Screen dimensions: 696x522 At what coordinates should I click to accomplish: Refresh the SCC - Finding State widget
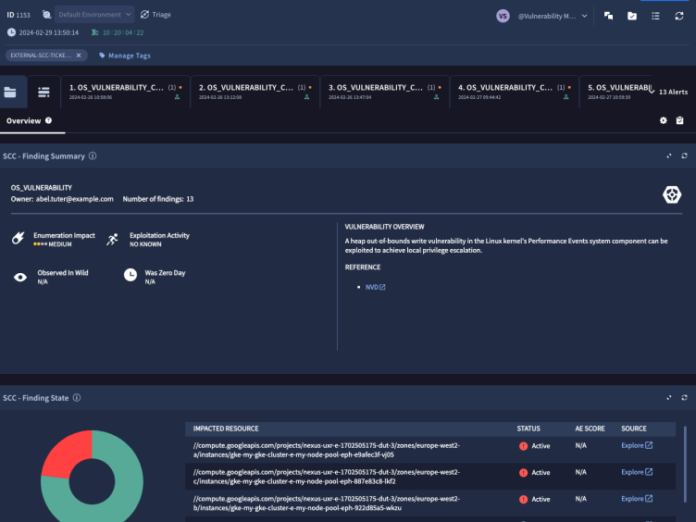click(684, 398)
